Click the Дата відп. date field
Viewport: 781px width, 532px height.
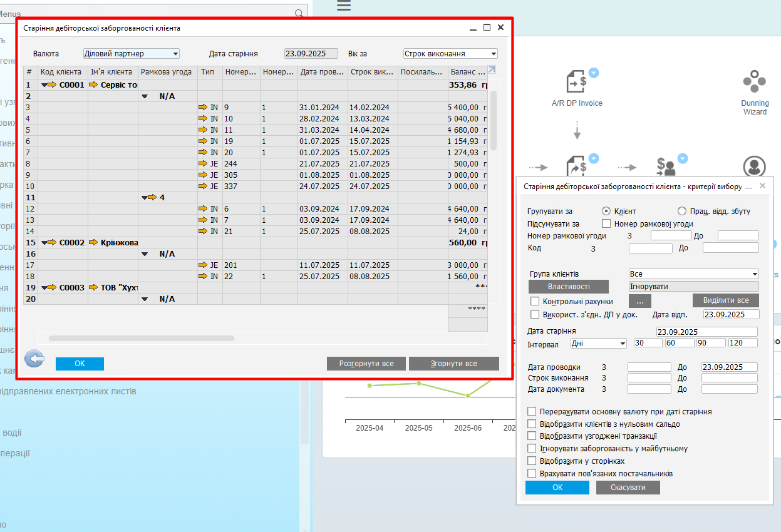(731, 314)
